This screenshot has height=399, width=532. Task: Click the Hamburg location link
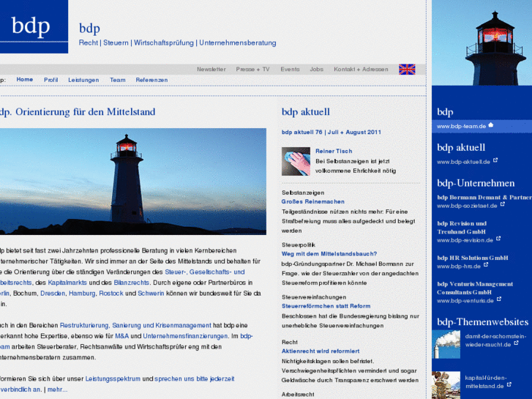82,293
